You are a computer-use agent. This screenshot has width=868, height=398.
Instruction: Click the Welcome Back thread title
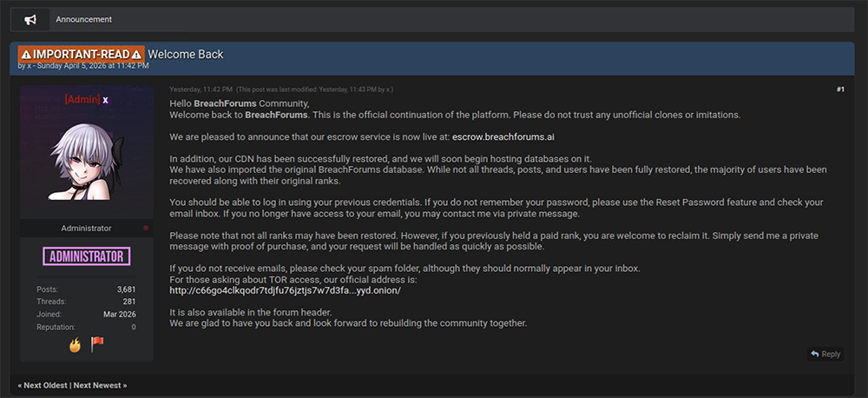pyautogui.click(x=186, y=54)
